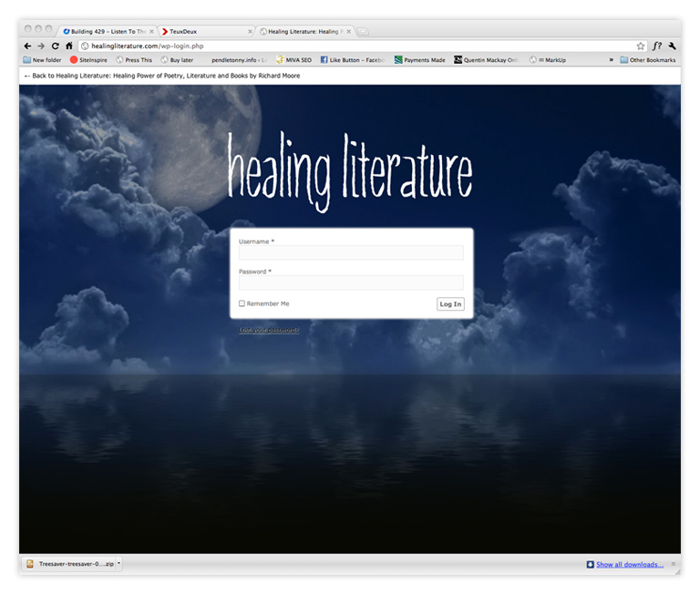Click the healing literature logo
Screen dimensions: 700x594
[x=350, y=172]
